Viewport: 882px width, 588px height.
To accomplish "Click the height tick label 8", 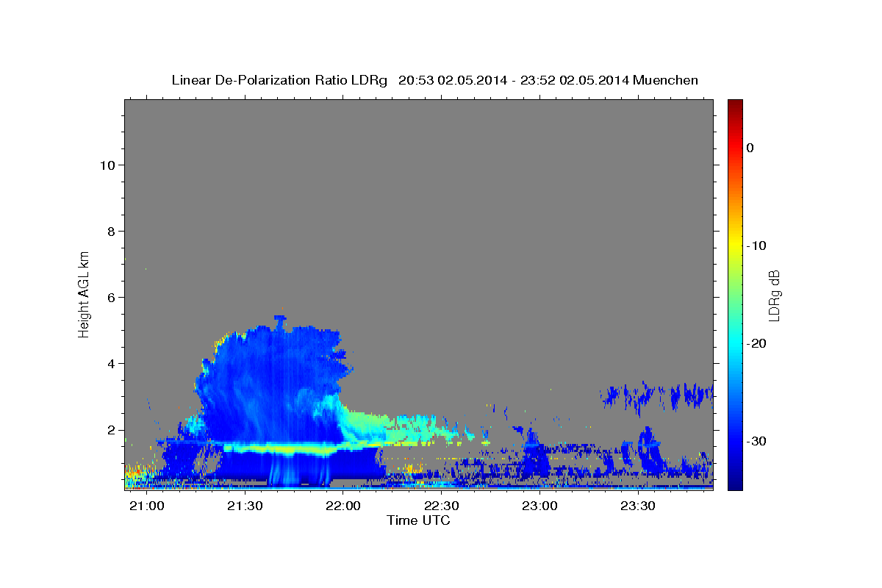I will 112,231.
